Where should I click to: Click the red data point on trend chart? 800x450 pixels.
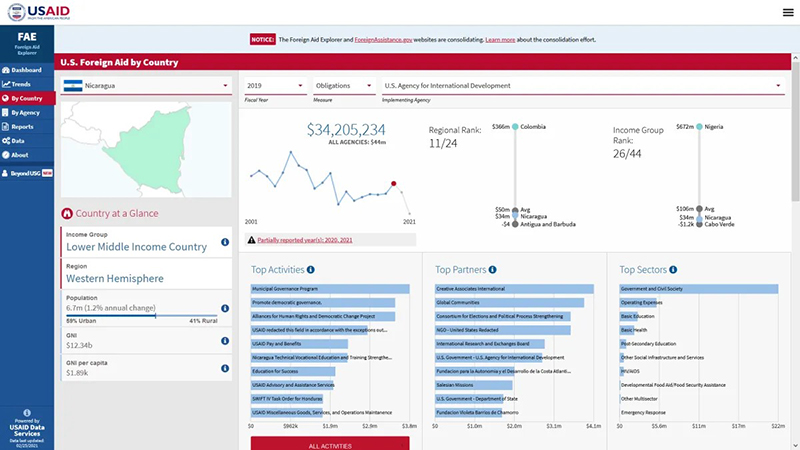pos(394,183)
